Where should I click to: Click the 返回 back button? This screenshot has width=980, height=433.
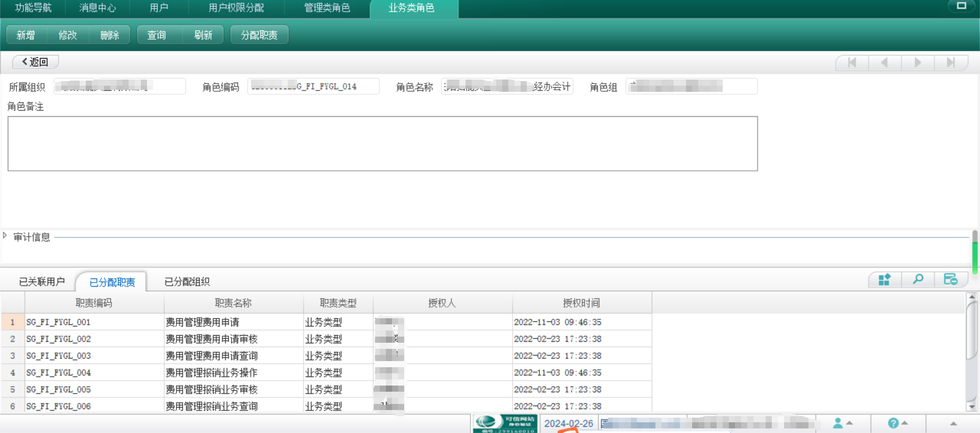point(35,62)
